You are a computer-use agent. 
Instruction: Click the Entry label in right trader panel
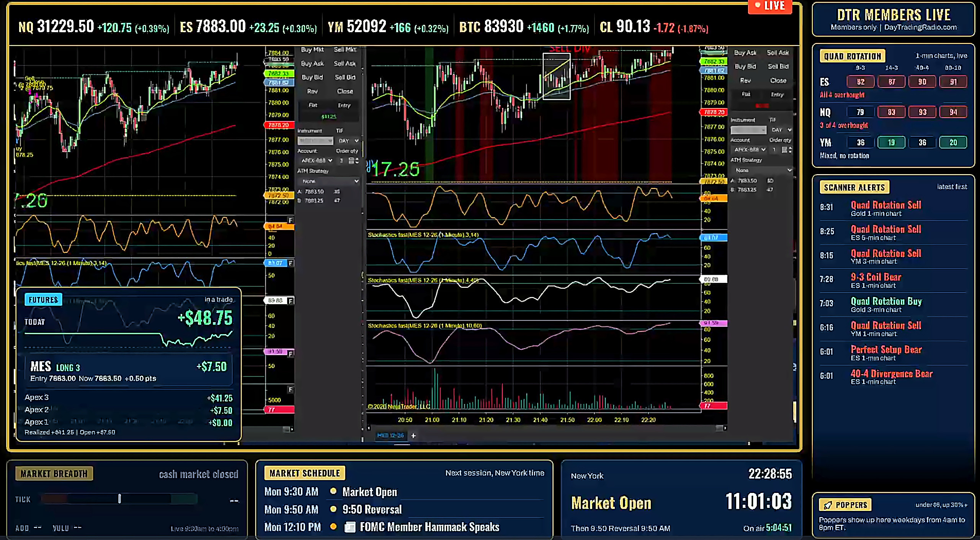tap(777, 95)
